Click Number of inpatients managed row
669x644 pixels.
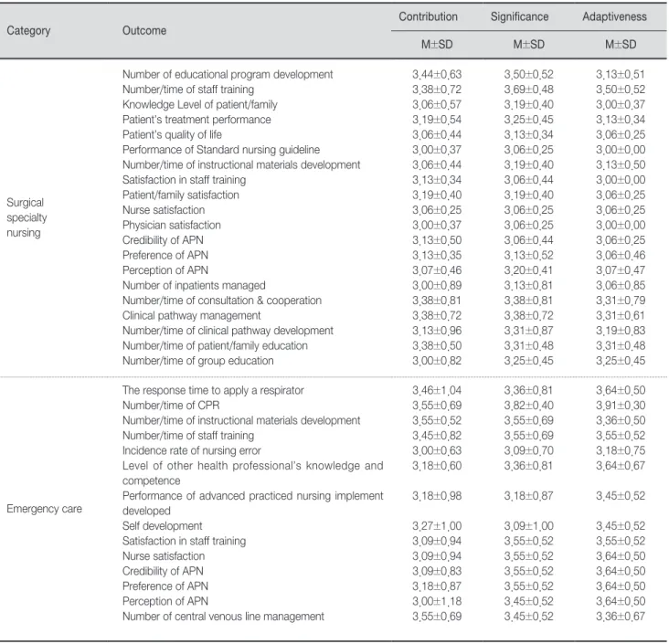194,285
